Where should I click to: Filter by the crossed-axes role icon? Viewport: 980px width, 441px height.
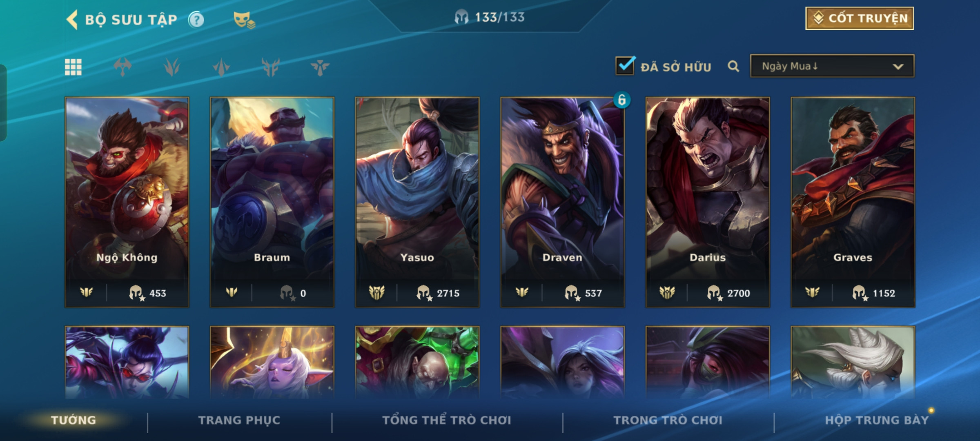pos(122,67)
